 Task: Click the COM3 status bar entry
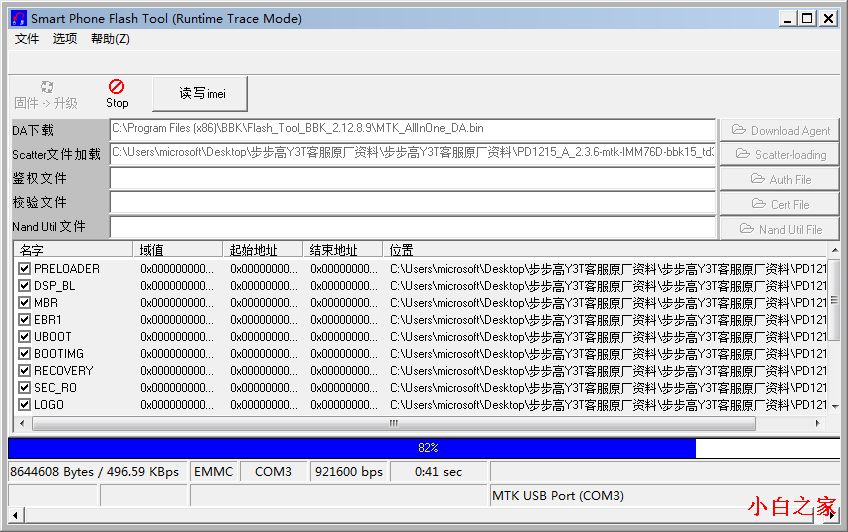[273, 471]
